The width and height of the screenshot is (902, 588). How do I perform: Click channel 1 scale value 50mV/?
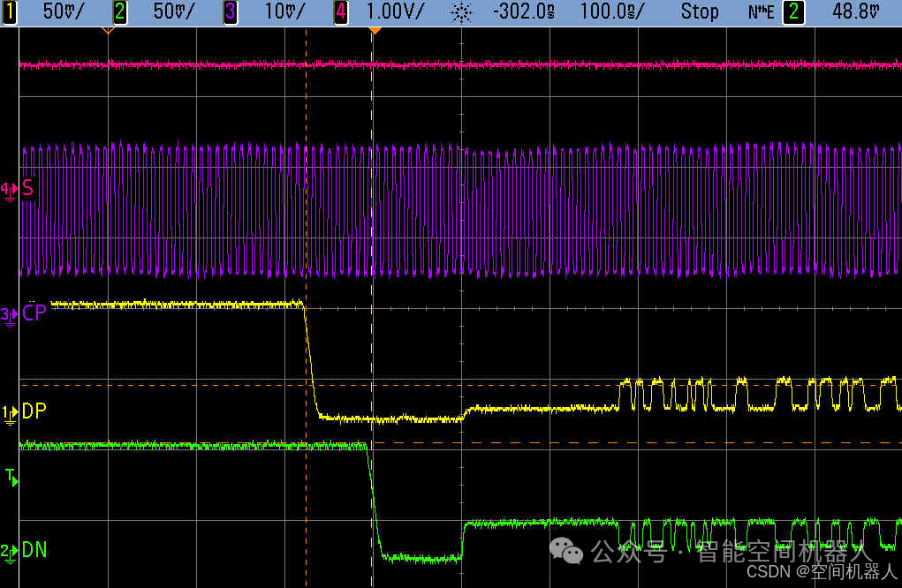point(63,11)
